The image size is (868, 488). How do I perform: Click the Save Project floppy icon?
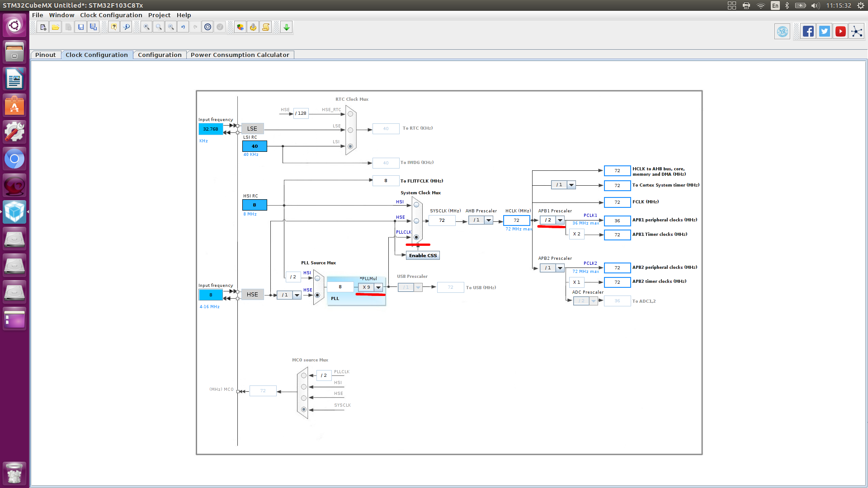(81, 28)
